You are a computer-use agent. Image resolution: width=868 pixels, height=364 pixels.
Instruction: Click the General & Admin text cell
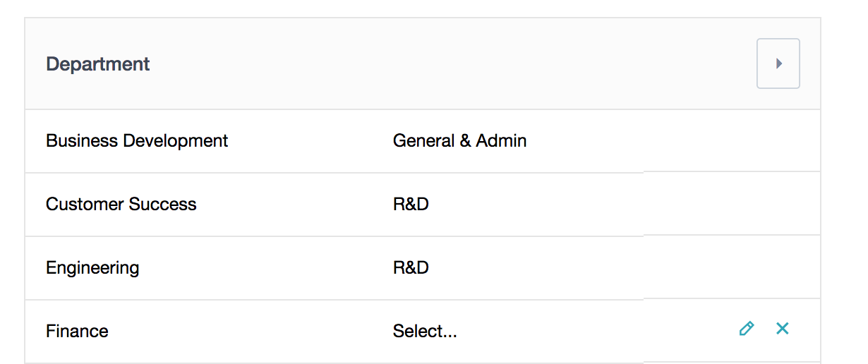459,140
